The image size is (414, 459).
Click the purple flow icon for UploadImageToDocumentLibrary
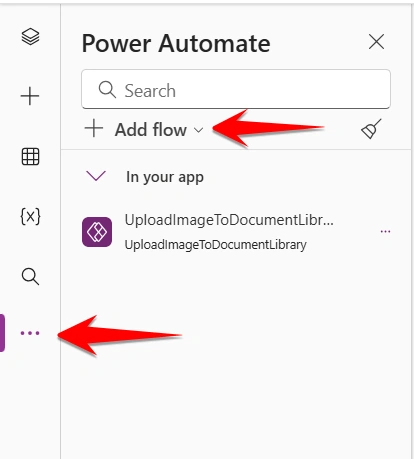click(x=97, y=232)
